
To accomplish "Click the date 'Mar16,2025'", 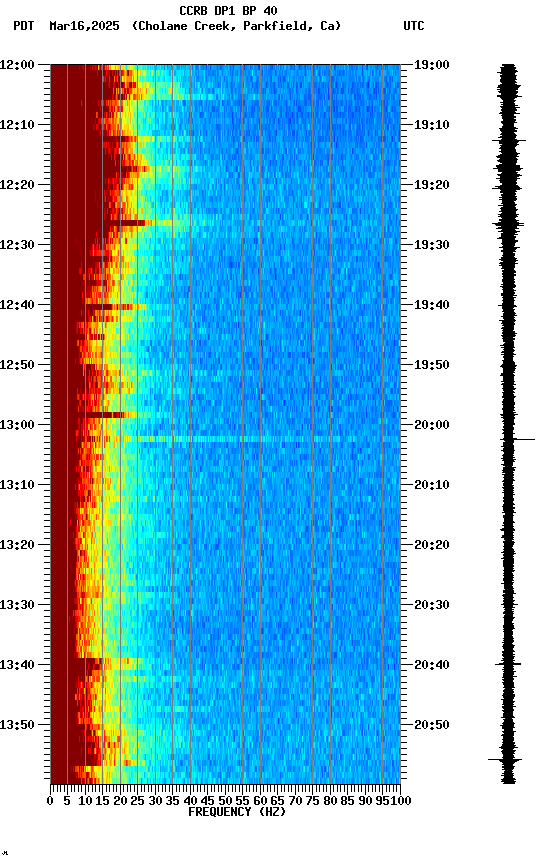I will pyautogui.click(x=84, y=26).
